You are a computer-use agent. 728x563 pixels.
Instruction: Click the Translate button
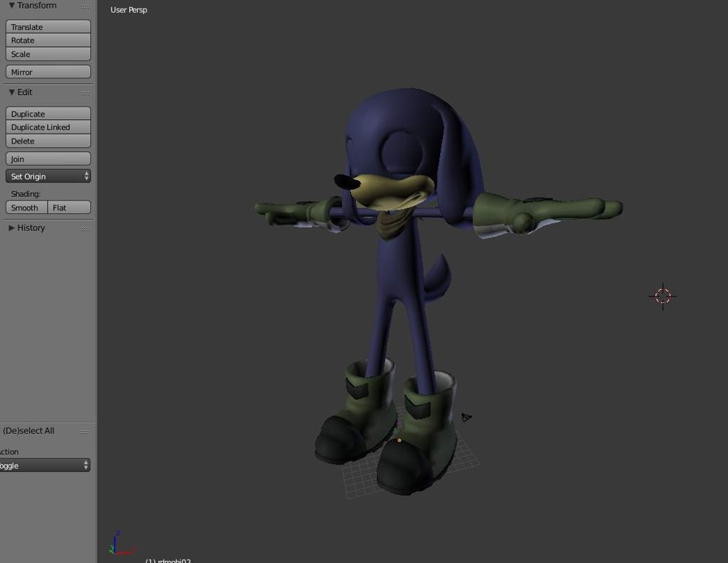(x=48, y=27)
